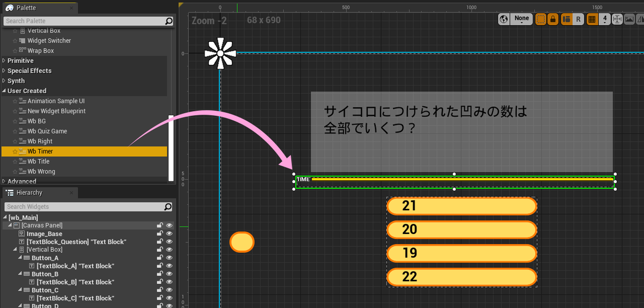The image size is (644, 308).
Task: Toggle visibility eye for Button_A
Action: tap(169, 258)
